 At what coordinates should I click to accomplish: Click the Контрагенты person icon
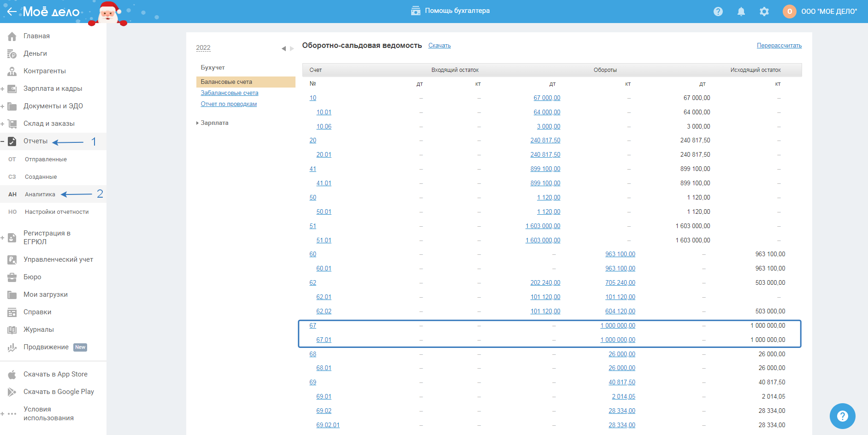pos(12,71)
